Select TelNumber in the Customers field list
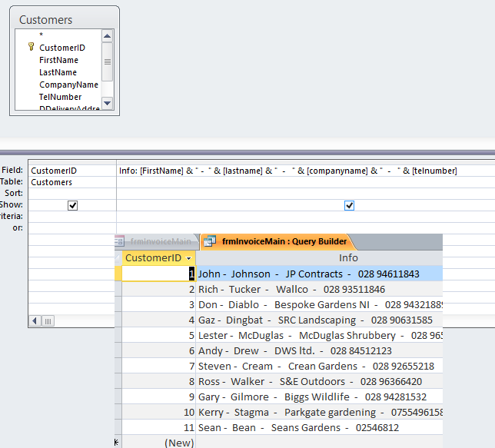 (60, 97)
